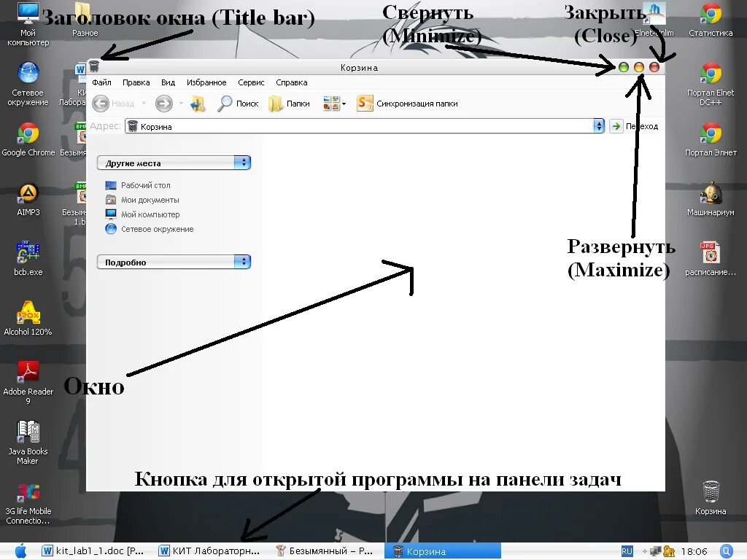Click the forward arrow navigation button
The image size is (747, 560).
164,104
